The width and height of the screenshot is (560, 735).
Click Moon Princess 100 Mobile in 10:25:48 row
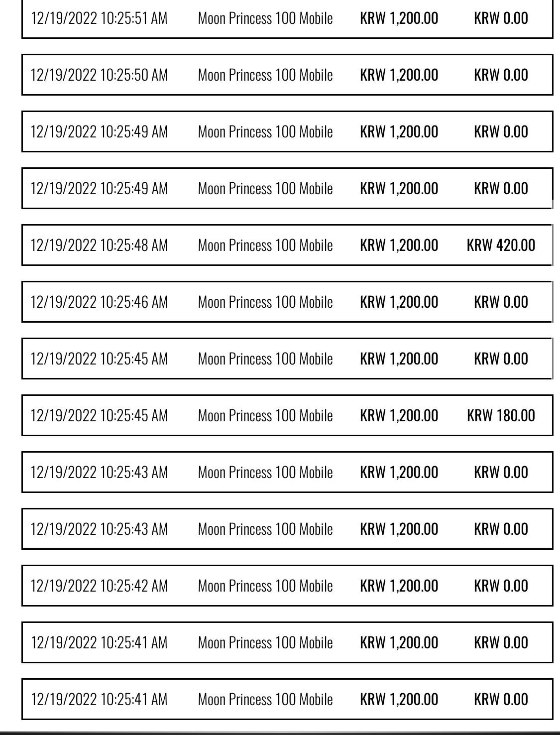pyautogui.click(x=265, y=245)
